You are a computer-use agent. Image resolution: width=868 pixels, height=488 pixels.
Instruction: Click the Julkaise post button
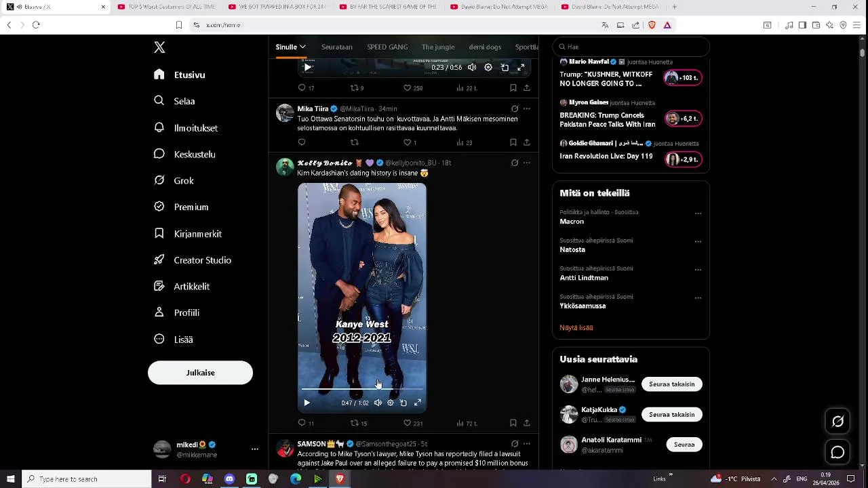[200, 373]
